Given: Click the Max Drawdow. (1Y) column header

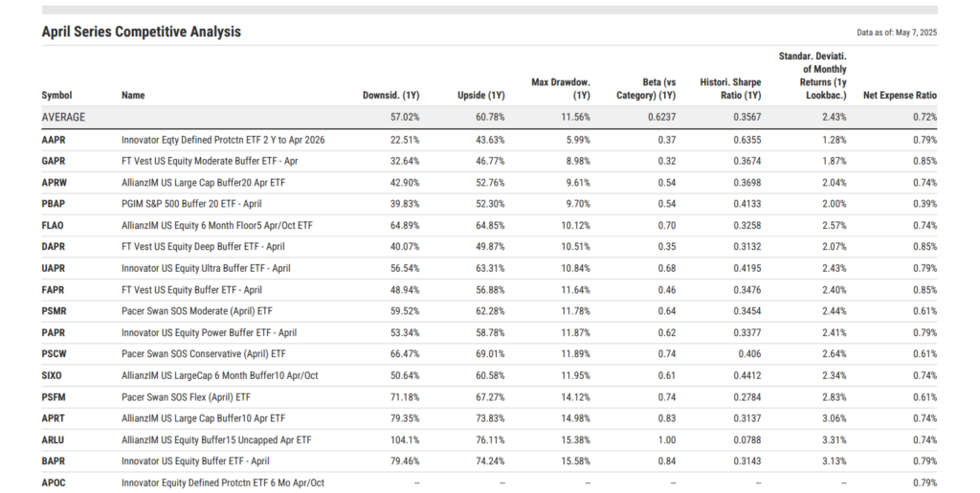Looking at the screenshot, I should coord(561,89).
